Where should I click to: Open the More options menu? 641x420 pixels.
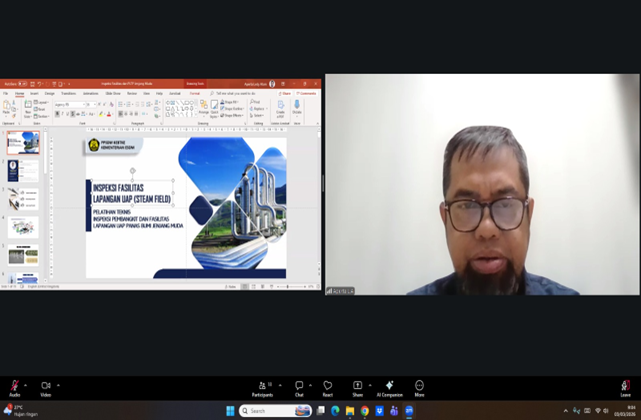(x=419, y=386)
